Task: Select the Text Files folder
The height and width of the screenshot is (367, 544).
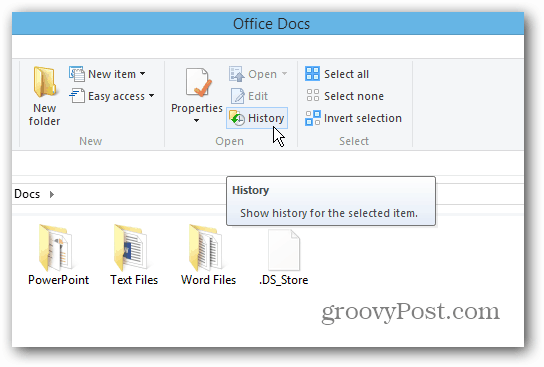Action: 134,255
